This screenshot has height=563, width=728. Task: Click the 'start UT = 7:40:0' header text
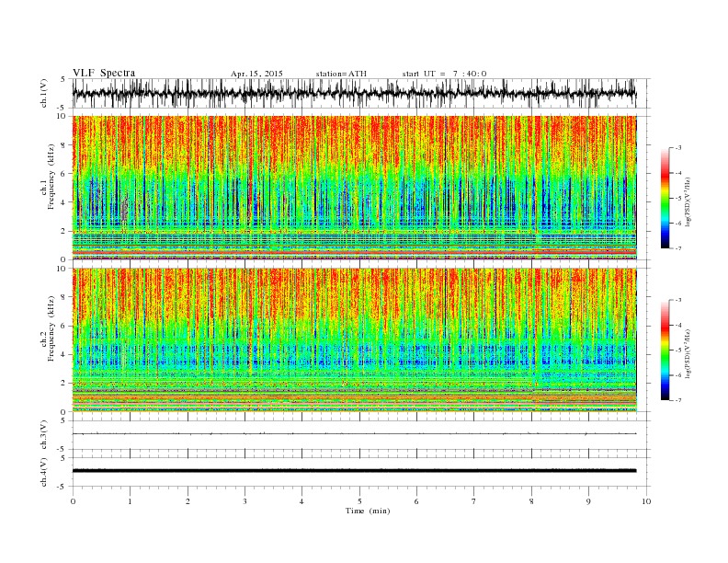(444, 74)
